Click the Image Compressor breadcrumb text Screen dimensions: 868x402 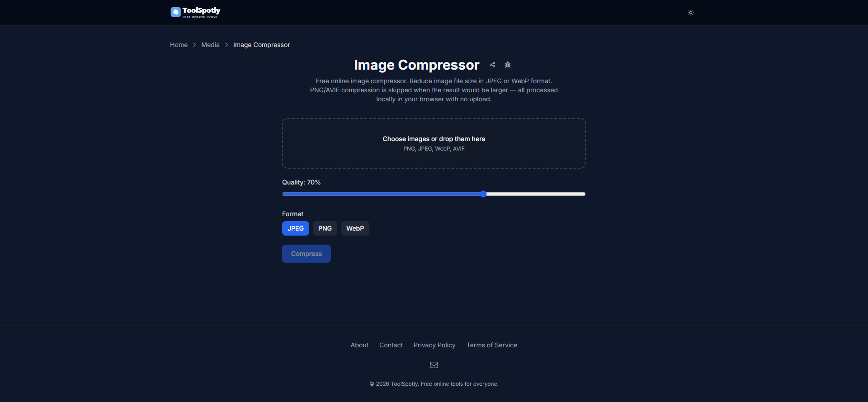pyautogui.click(x=261, y=45)
